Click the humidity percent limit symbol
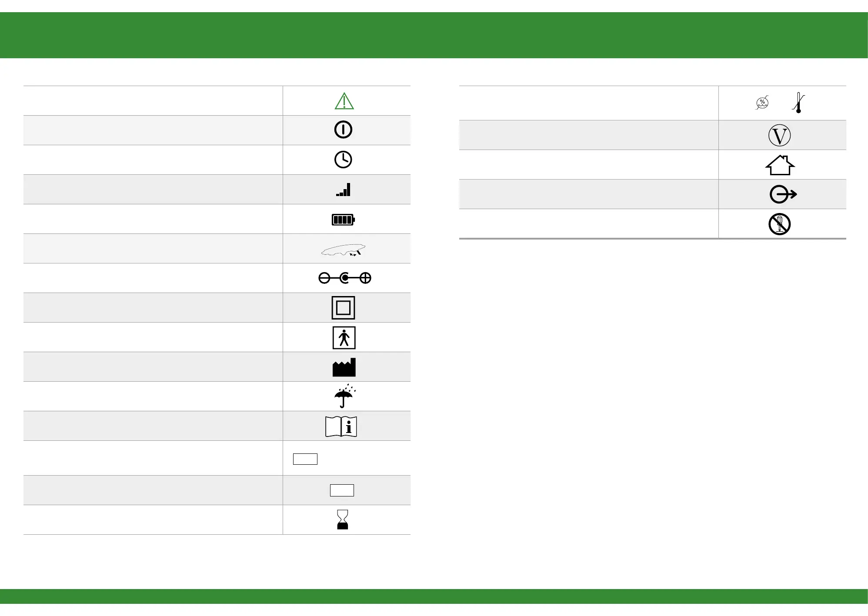 click(x=762, y=103)
